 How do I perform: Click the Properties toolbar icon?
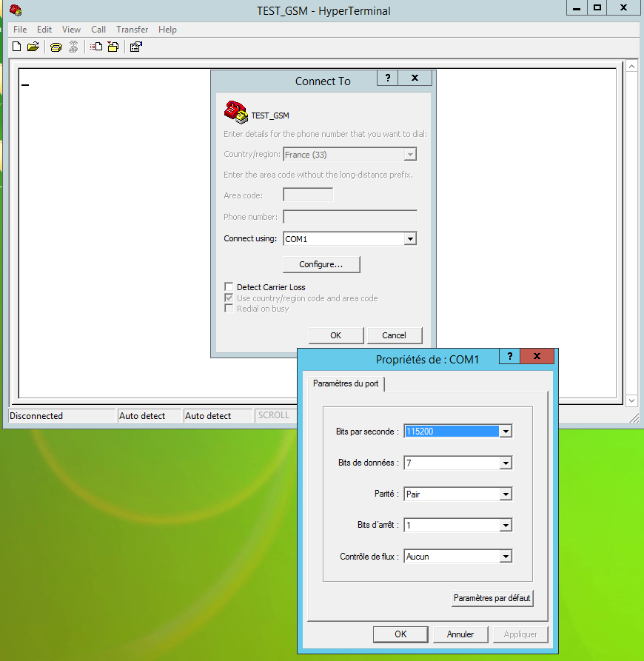[x=135, y=47]
